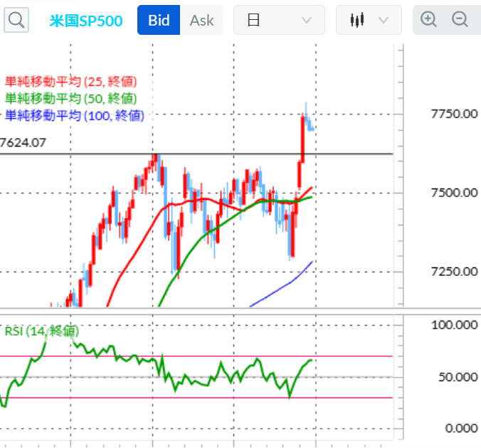The image size is (481, 448).
Task: Click the 7500.00 price axis label
Action: point(454,193)
